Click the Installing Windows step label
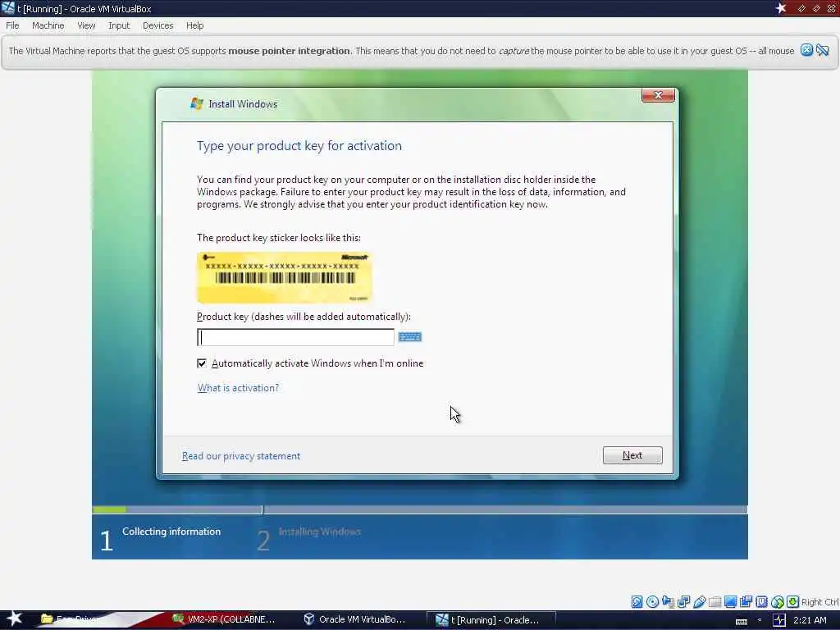The height and width of the screenshot is (630, 840). point(319,532)
